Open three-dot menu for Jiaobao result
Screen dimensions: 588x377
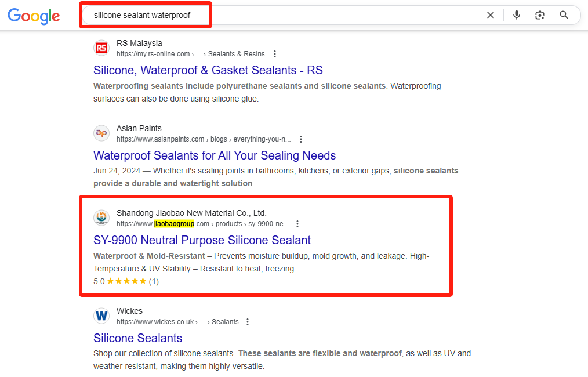(297, 224)
